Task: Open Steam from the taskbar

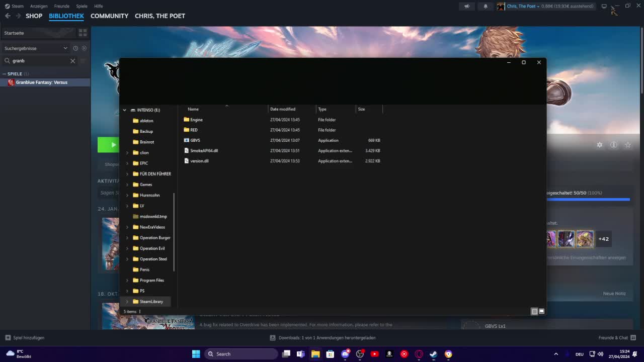Action: pos(433,354)
